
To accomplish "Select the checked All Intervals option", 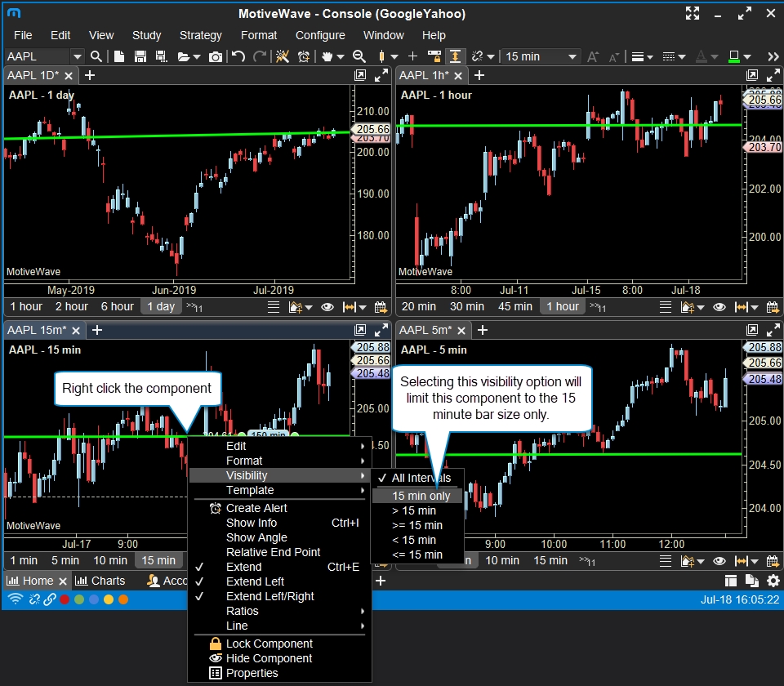I will coord(421,478).
